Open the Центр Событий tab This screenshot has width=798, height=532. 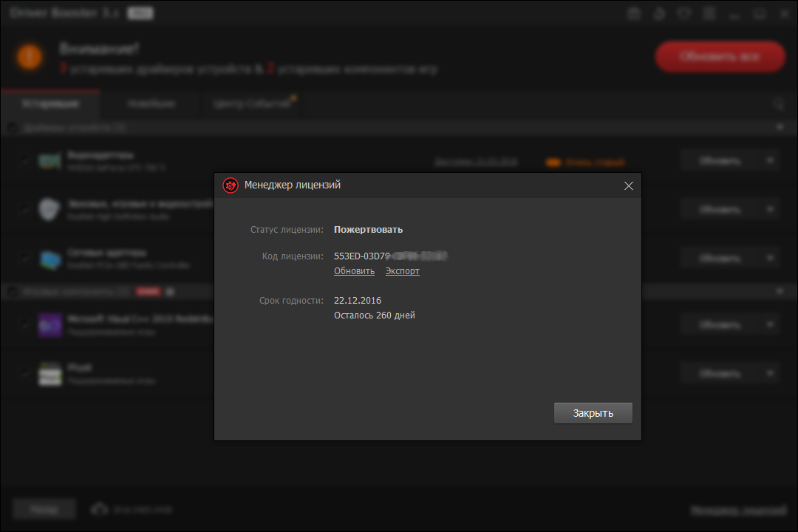(x=252, y=104)
